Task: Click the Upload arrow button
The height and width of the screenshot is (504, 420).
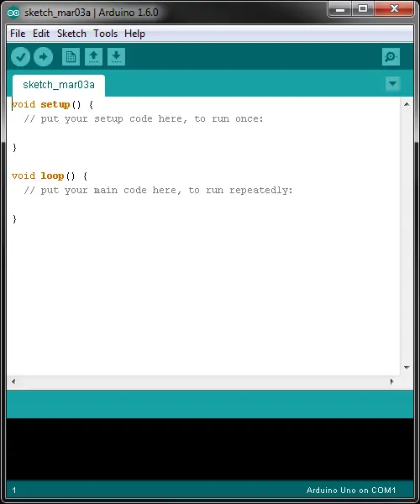Action: [44, 57]
